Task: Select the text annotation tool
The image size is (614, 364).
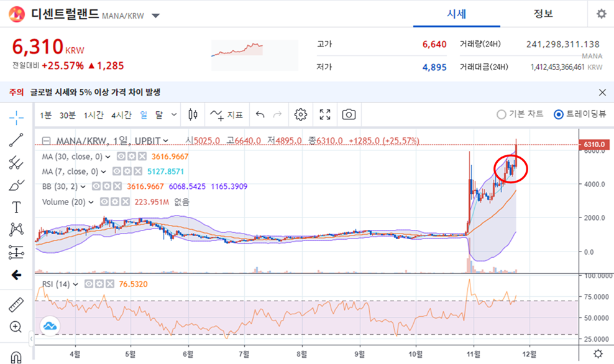Action: pyautogui.click(x=16, y=207)
